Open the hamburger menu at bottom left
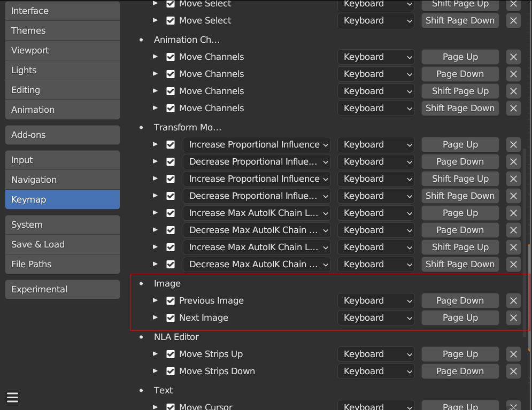532x410 pixels. click(x=12, y=397)
